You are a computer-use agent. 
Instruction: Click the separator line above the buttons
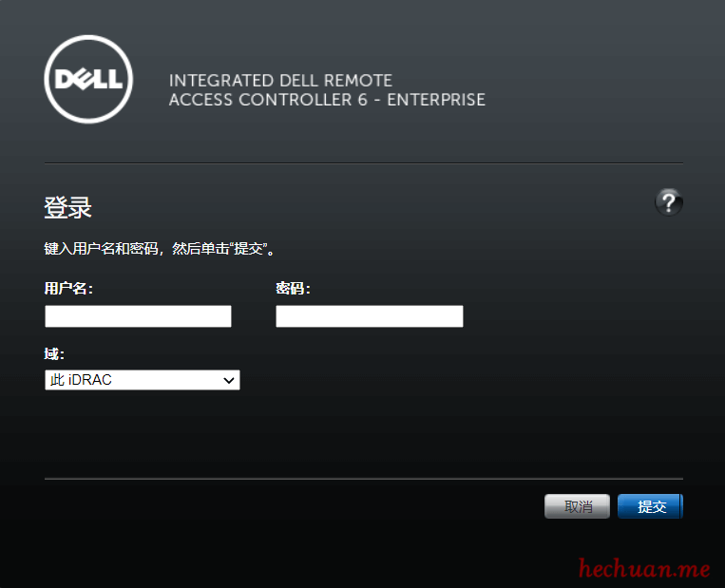tap(363, 479)
